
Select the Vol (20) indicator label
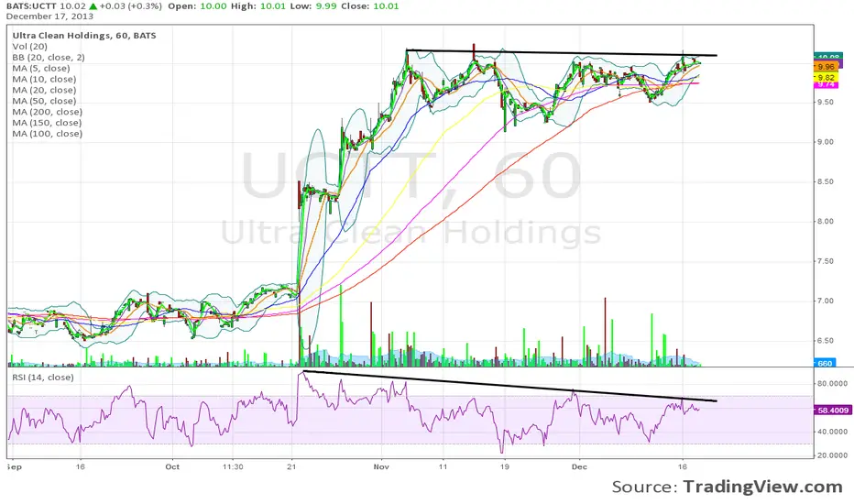coord(30,47)
